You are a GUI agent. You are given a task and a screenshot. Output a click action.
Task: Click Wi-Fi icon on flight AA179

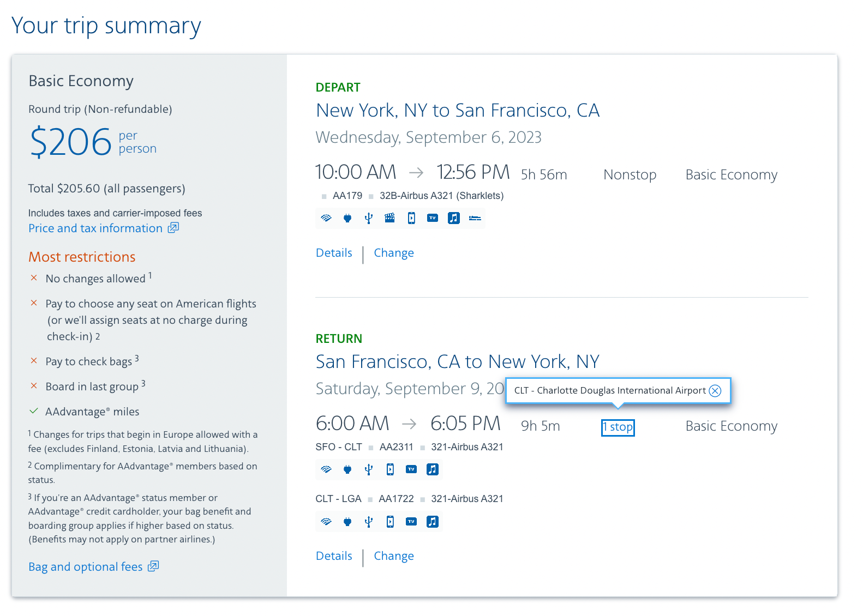326,218
